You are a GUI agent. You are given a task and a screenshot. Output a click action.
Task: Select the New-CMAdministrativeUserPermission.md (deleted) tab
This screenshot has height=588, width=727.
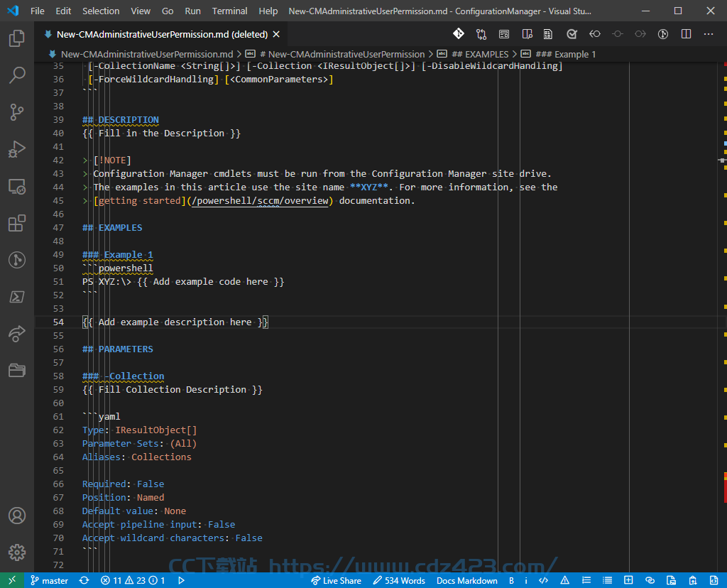point(161,34)
